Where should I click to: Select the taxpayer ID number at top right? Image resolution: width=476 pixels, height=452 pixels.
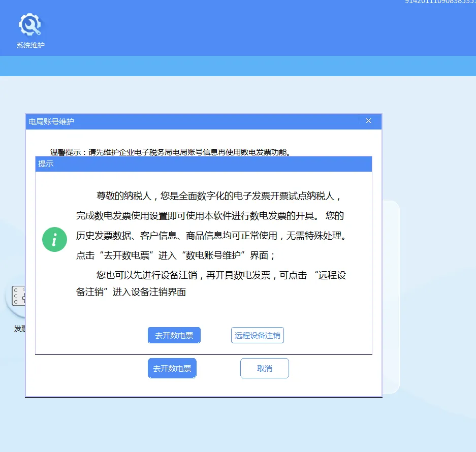(x=440, y=3)
